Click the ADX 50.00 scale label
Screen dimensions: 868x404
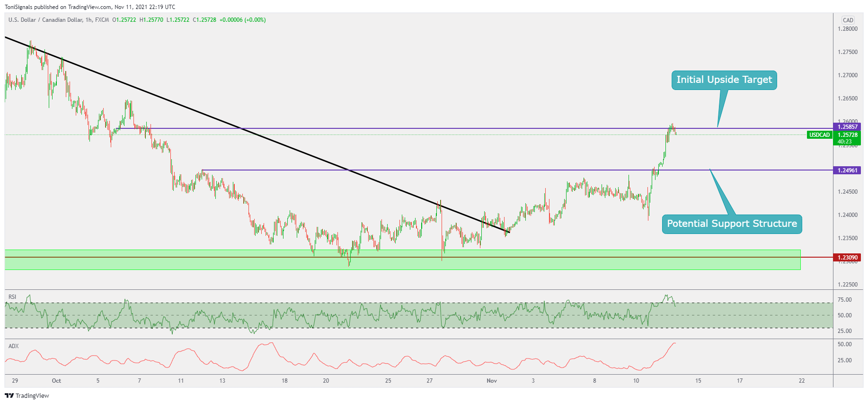(844, 344)
